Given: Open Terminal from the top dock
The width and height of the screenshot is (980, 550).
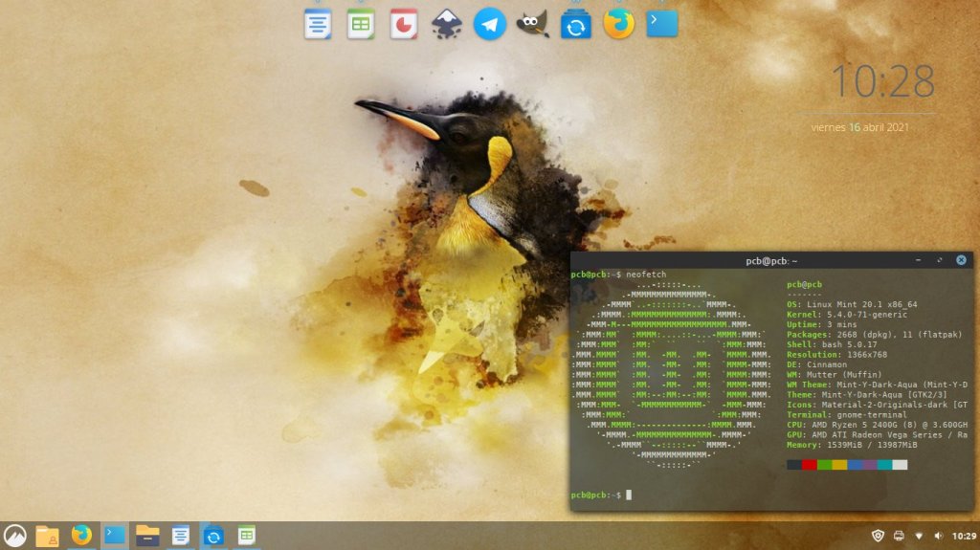Looking at the screenshot, I should [662, 24].
